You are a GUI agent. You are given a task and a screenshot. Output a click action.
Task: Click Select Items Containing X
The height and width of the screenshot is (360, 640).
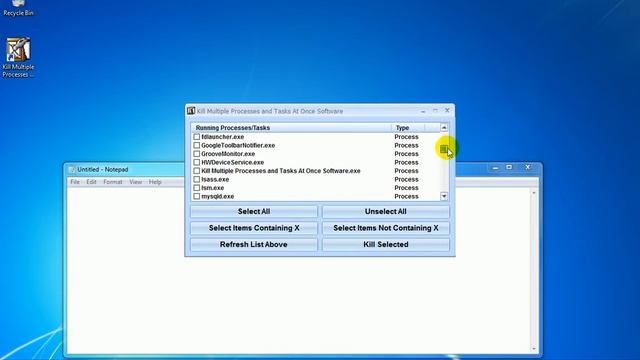coord(254,228)
